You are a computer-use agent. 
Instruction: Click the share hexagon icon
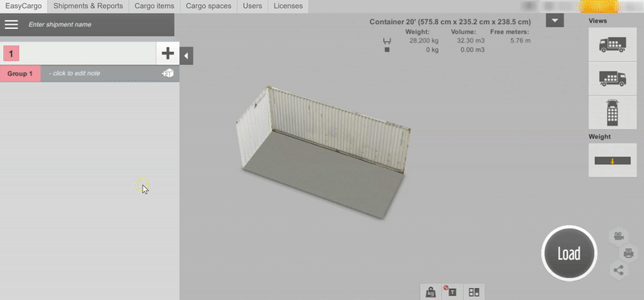(618, 270)
